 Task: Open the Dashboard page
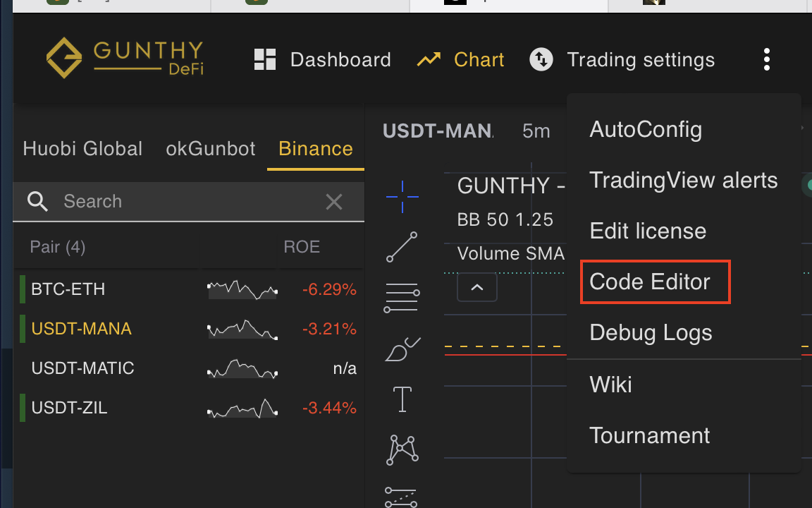pyautogui.click(x=322, y=59)
